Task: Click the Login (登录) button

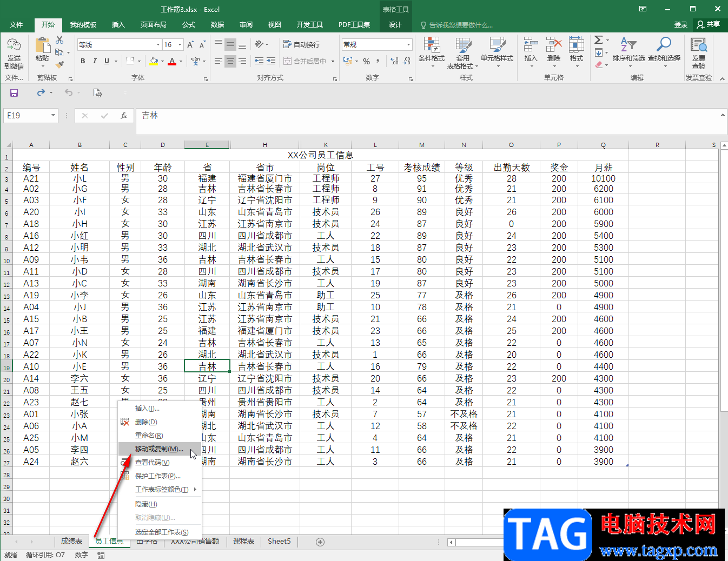Action: coord(680,25)
